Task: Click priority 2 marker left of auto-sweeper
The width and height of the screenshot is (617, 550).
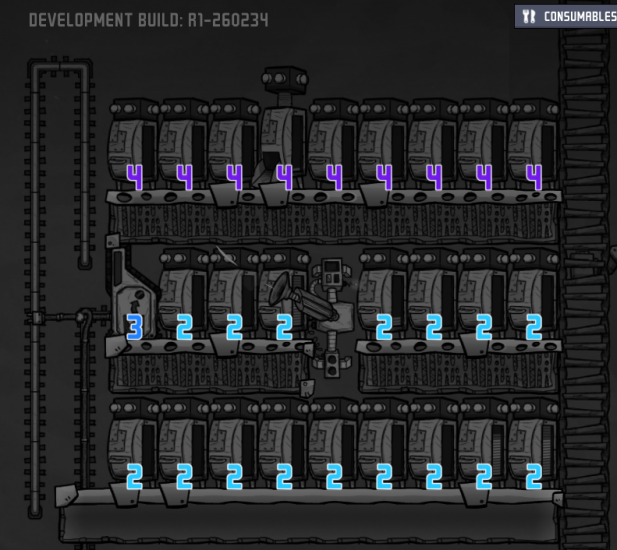Action: (x=284, y=327)
